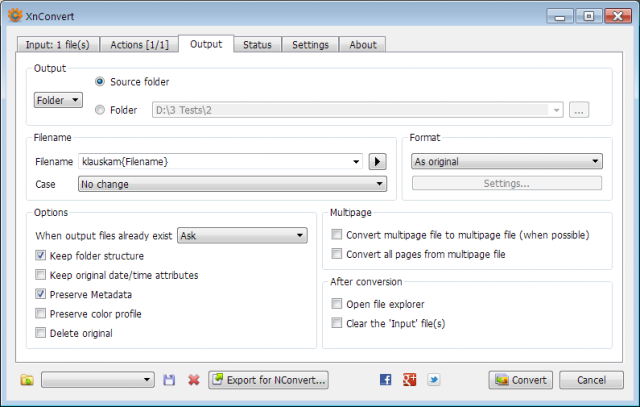Share via the Facebook icon

tap(385, 380)
